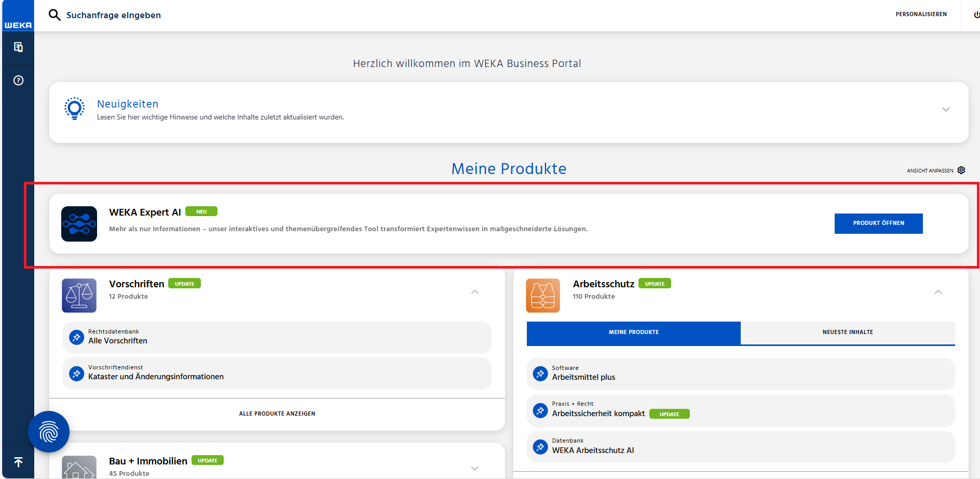Click pin icon next to Arbeitsmittel plus
The width and height of the screenshot is (980, 479).
pyautogui.click(x=540, y=374)
